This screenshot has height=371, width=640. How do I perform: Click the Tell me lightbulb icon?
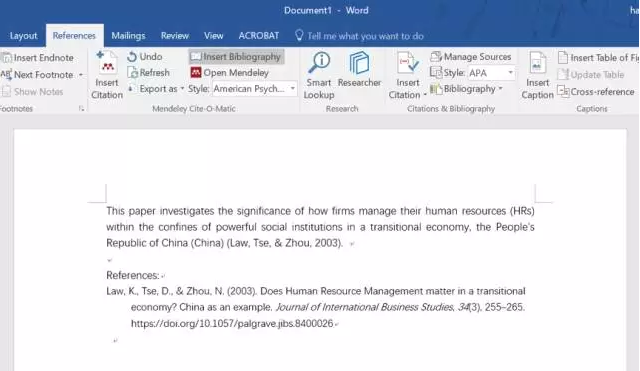coord(299,36)
